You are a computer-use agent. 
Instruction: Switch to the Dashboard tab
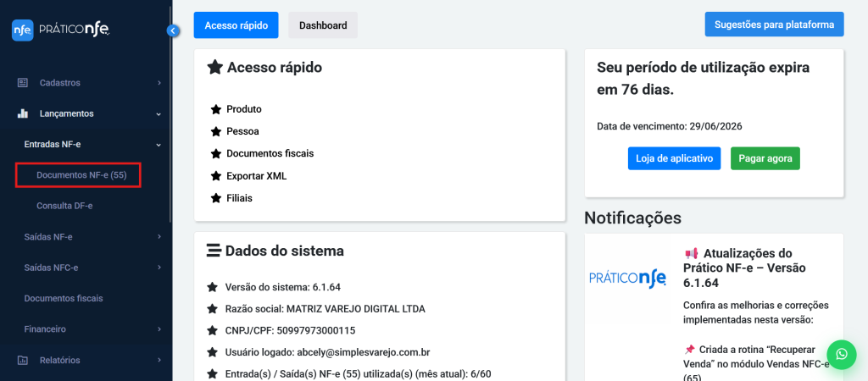point(323,25)
